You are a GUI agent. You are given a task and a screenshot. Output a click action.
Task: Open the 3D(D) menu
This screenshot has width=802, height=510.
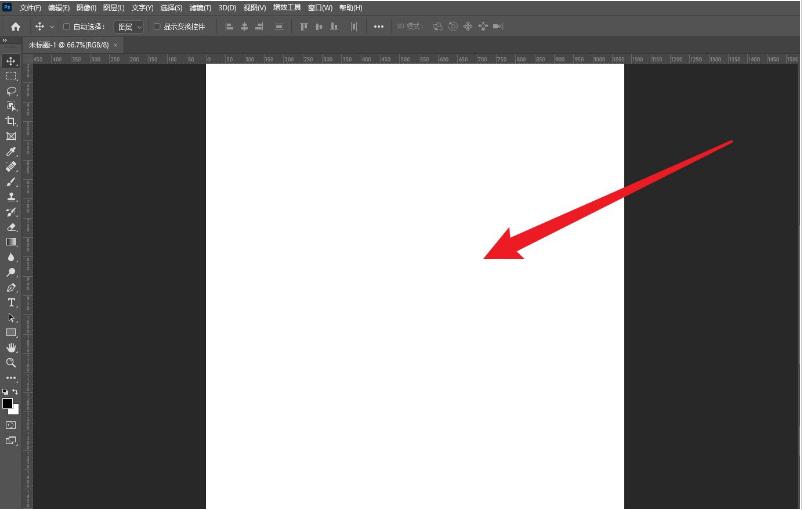[228, 8]
